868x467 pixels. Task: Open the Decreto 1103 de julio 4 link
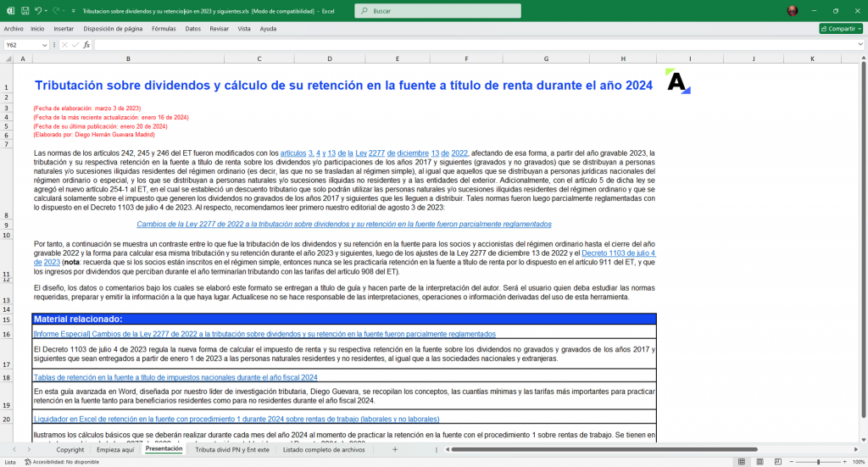(618, 253)
